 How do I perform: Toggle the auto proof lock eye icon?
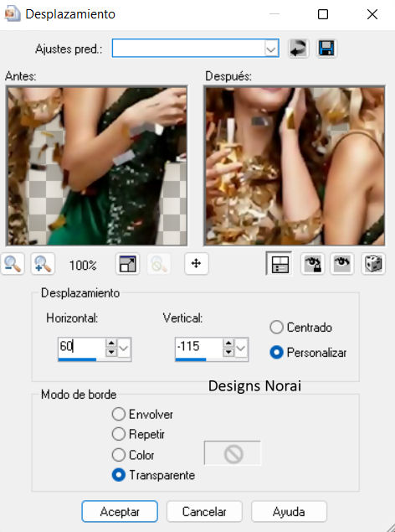click(313, 264)
